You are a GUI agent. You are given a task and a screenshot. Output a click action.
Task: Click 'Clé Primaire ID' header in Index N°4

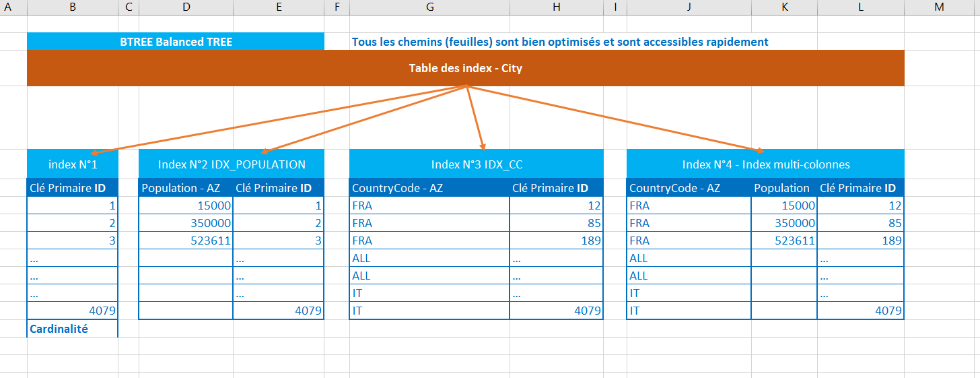coord(861,188)
